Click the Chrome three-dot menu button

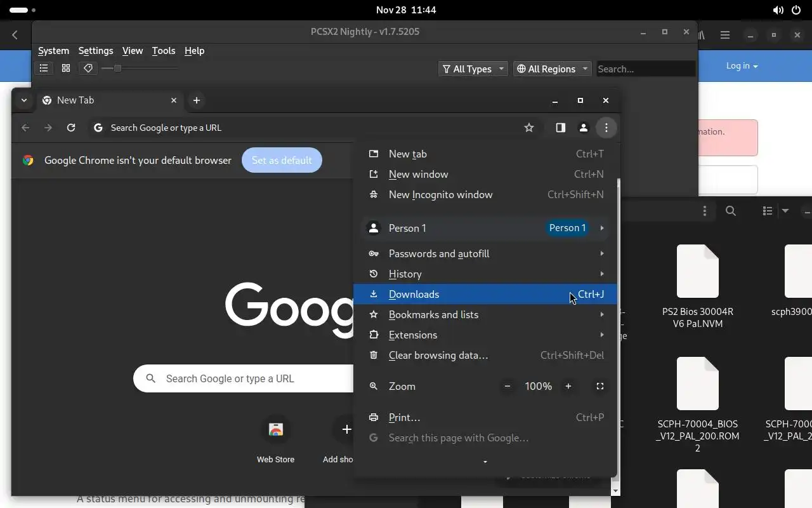(x=606, y=128)
